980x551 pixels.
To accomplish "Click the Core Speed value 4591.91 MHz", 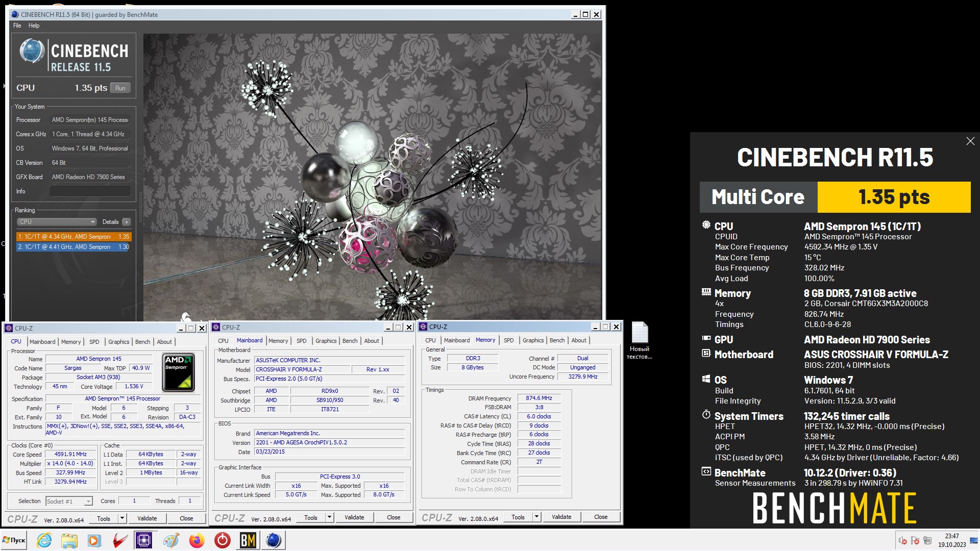I will [x=70, y=454].
